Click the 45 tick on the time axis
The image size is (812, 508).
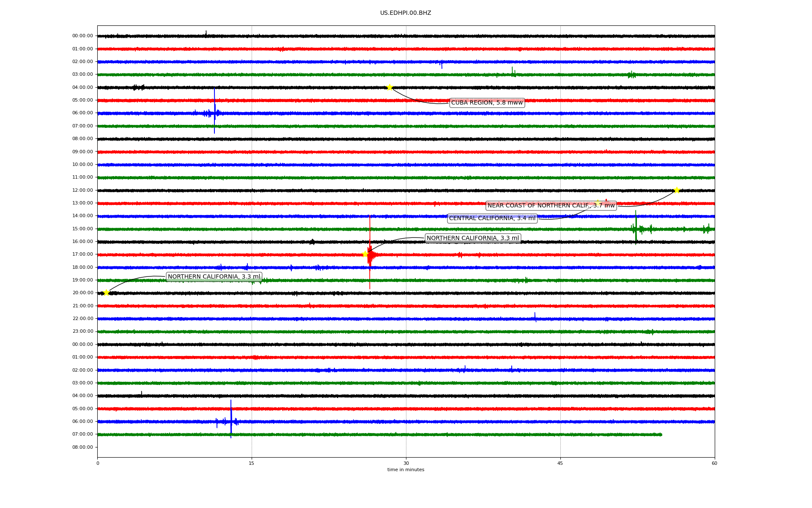[x=560, y=463]
